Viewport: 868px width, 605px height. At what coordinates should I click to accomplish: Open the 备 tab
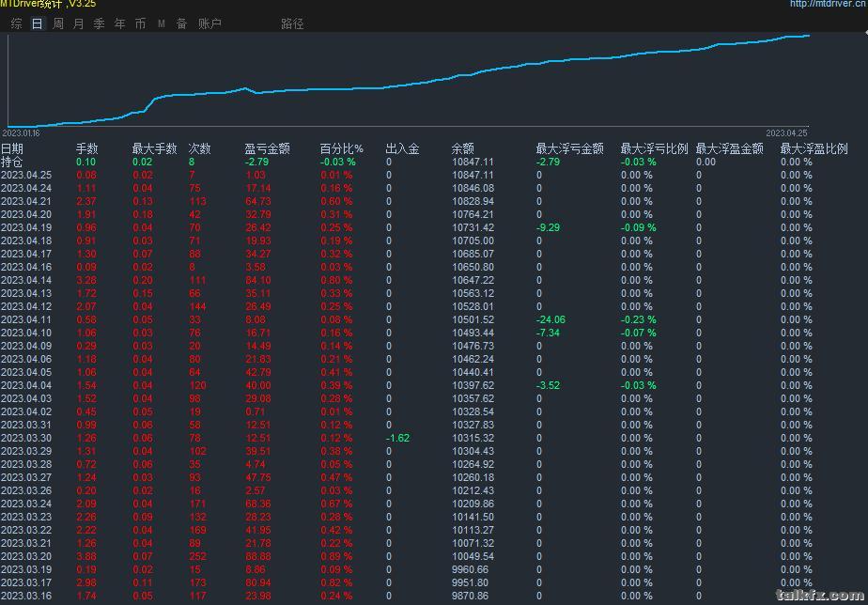181,23
